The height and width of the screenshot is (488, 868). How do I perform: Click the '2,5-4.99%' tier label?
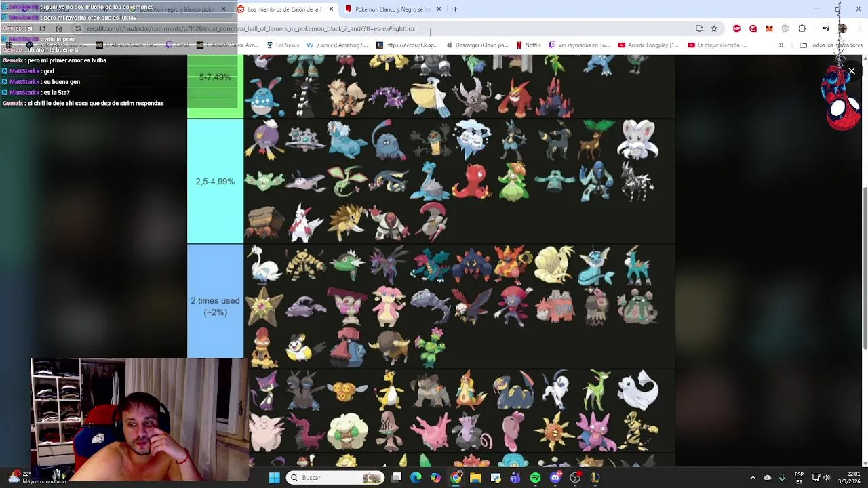coord(215,182)
